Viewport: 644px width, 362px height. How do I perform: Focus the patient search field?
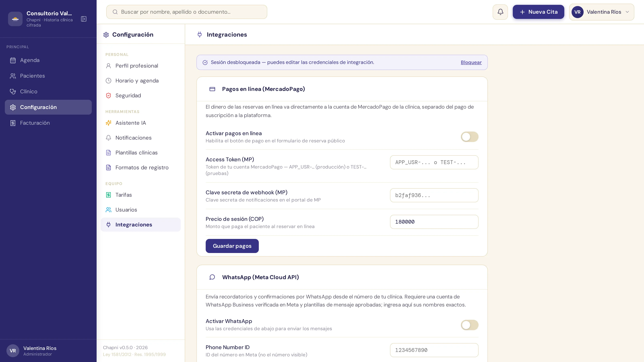pyautogui.click(x=187, y=12)
